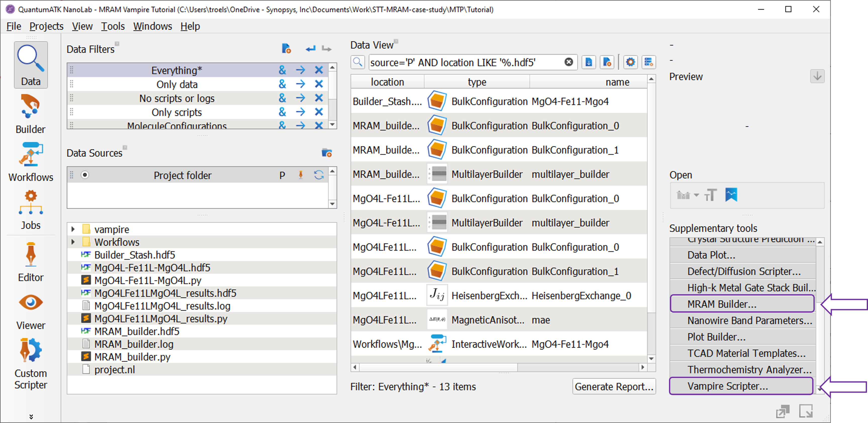Click the Data Filters return arrow icon
This screenshot has height=423, width=868.
click(311, 49)
